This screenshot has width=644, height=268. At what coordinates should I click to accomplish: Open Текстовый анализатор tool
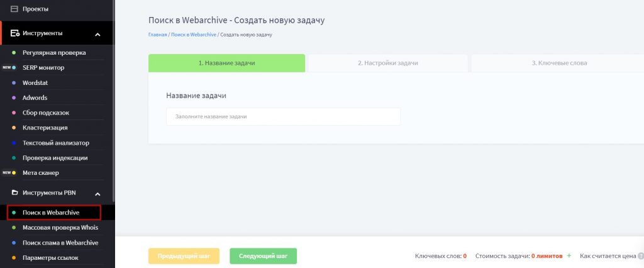click(x=56, y=143)
